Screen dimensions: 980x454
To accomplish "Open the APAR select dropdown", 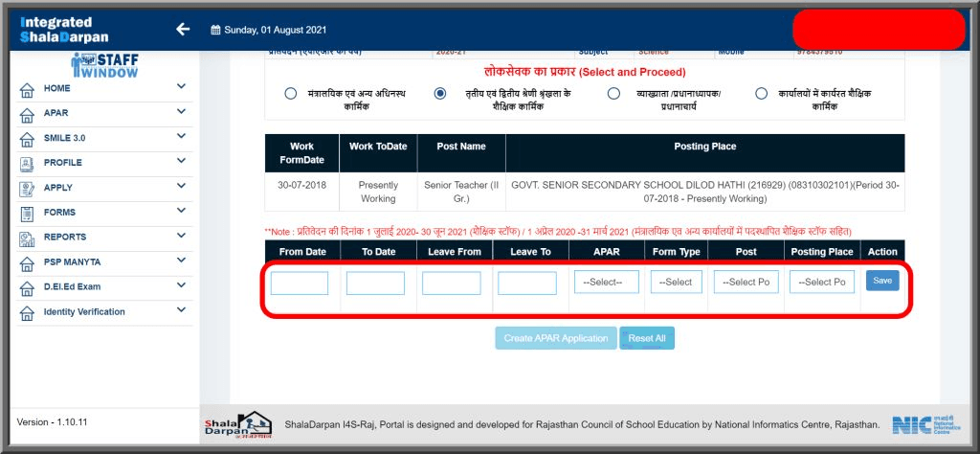I will pyautogui.click(x=606, y=283).
